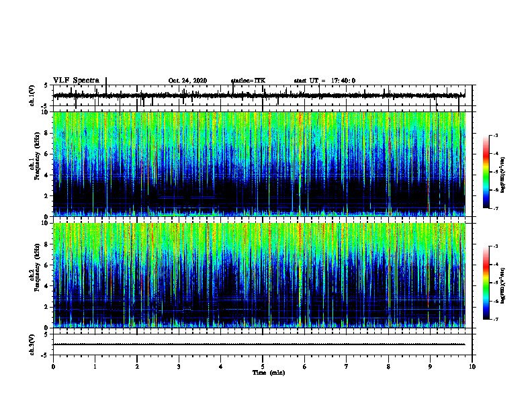Click the "1" tick on the bottom time axis
The image size is (532, 411).
(95, 367)
